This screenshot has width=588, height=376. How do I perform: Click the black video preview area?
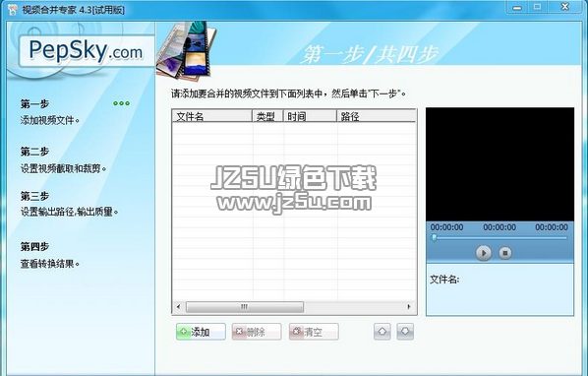(500, 164)
